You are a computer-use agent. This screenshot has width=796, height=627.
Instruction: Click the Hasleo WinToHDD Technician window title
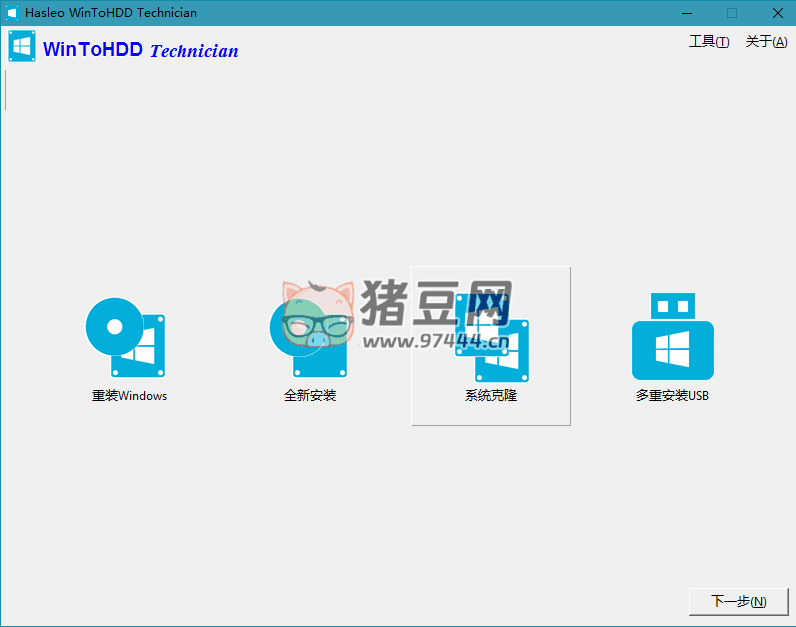pos(110,13)
